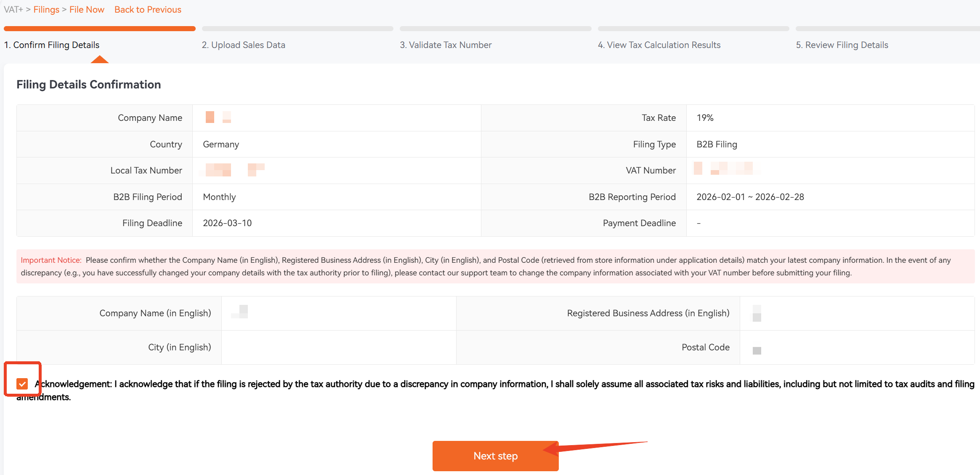Click the Filing Deadline date 2026-03-10
Image resolution: width=980 pixels, height=475 pixels.
[x=227, y=223]
